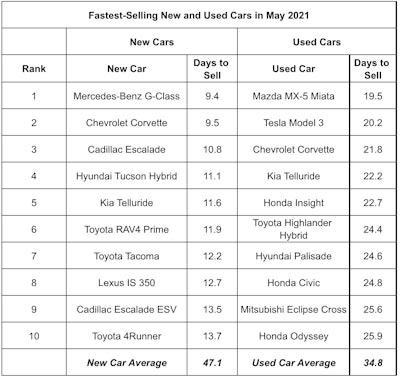Click the 'Mazda MX-5 Miata' cell
Image resolution: width=400 pixels, height=378 pixels.
(293, 96)
